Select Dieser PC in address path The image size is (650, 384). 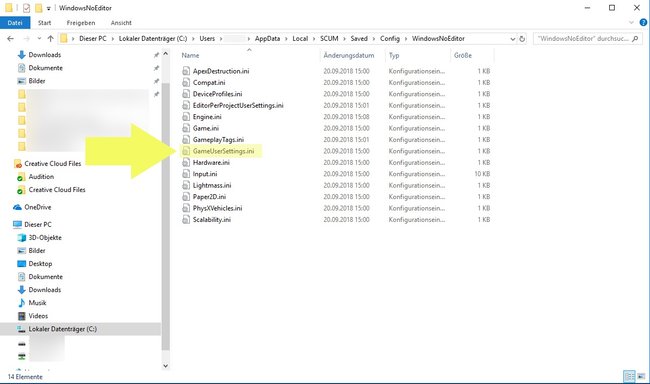93,39
